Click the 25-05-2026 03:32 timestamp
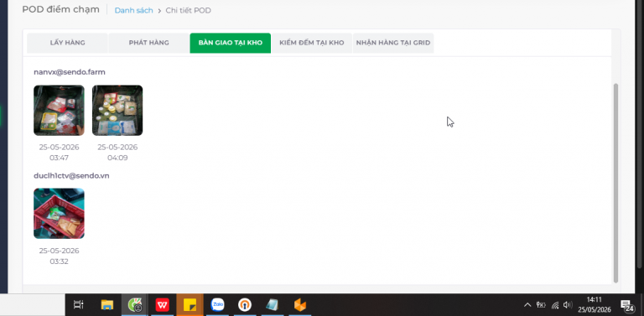The height and width of the screenshot is (316, 644). [59, 256]
